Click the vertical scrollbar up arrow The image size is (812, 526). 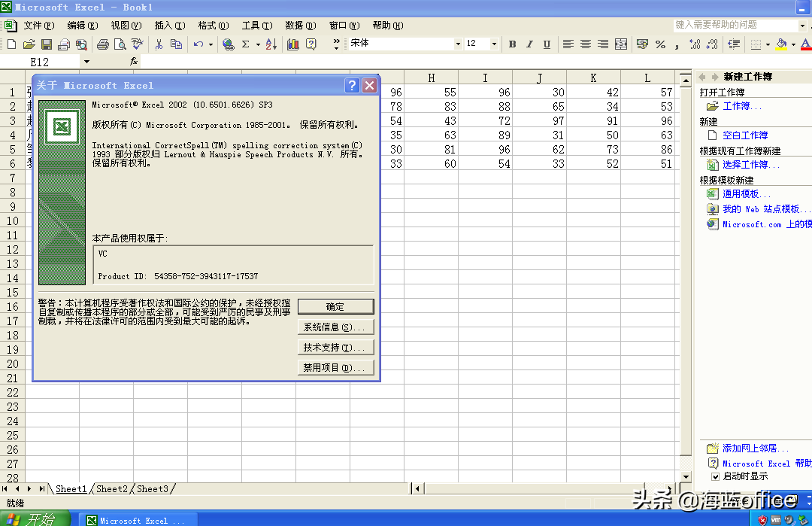coord(686,80)
